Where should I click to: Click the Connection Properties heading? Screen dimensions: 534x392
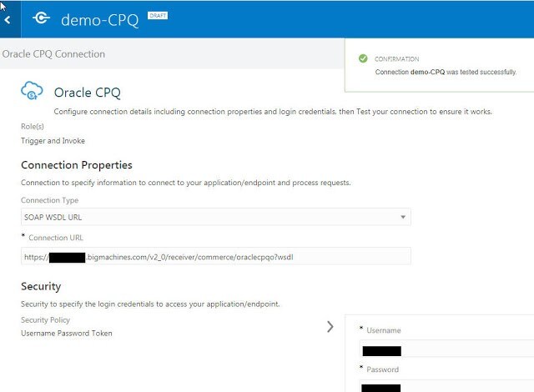76,165
